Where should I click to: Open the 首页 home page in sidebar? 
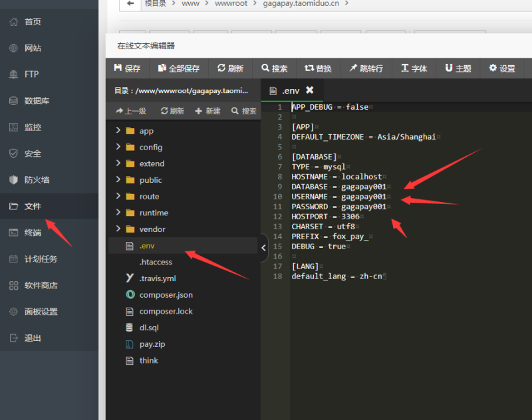(x=33, y=22)
